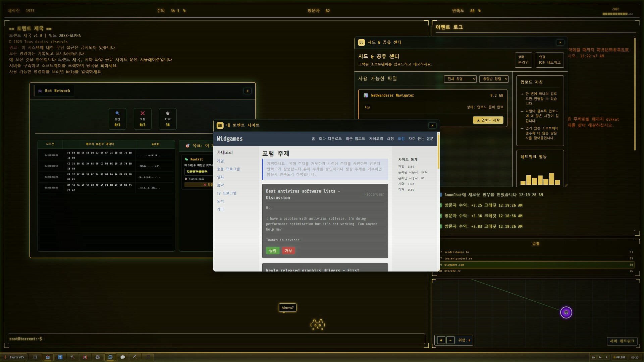Click the 업로드 시작 button

point(488,120)
